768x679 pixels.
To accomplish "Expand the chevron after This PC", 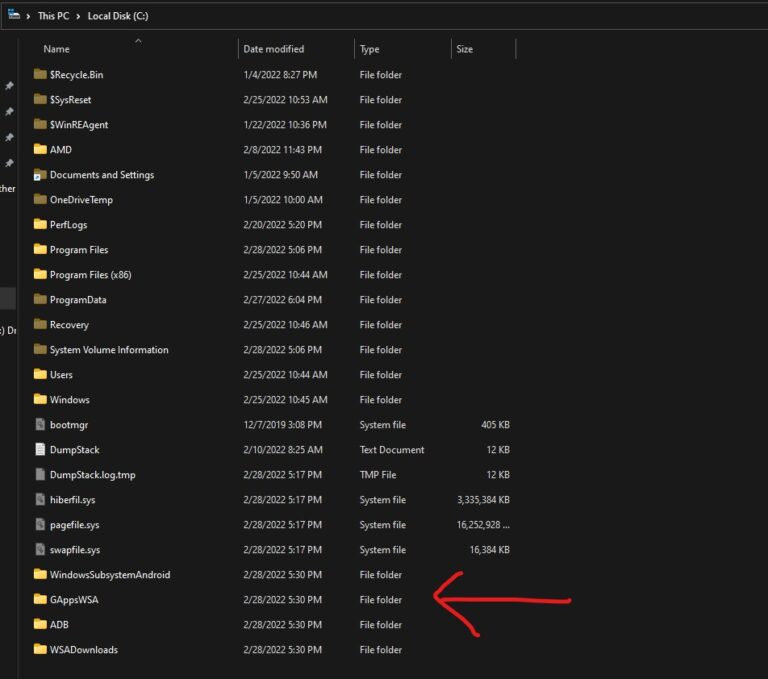I will click(78, 16).
